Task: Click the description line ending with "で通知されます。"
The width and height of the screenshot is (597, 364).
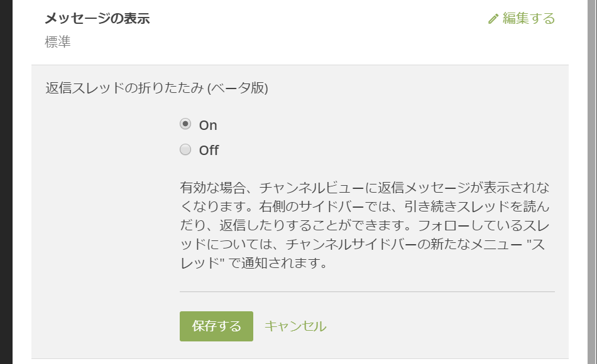Action: pos(254,263)
